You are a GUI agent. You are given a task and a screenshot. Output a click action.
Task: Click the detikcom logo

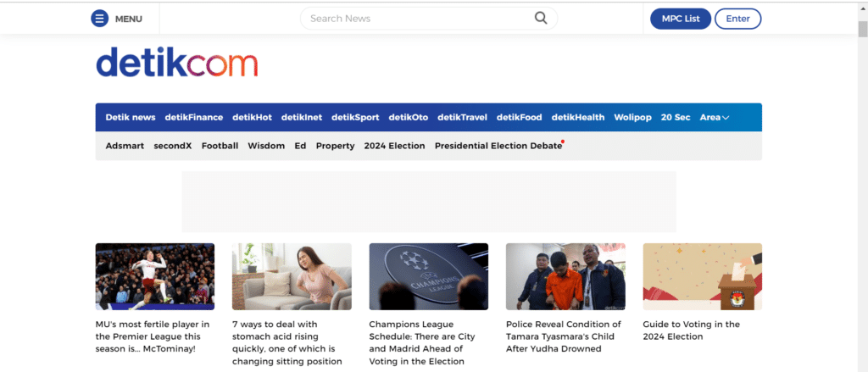click(176, 62)
